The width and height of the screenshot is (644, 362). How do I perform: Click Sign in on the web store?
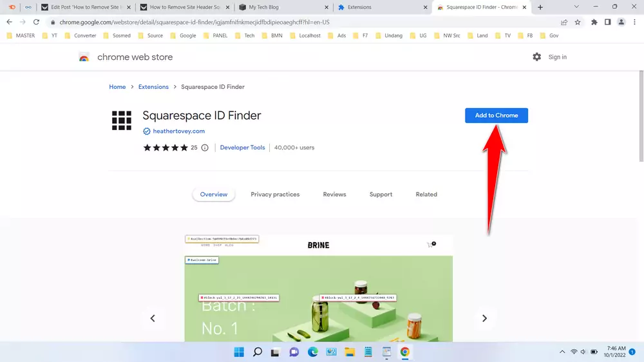(557, 57)
